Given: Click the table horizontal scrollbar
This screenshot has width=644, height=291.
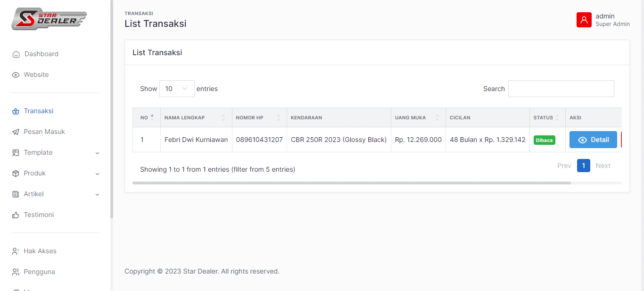Looking at the screenshot, I should pyautogui.click(x=351, y=183).
